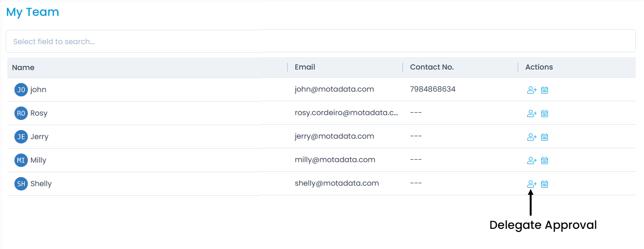Click the email shelly@motadata.com
This screenshot has height=249, width=644.
(x=337, y=183)
